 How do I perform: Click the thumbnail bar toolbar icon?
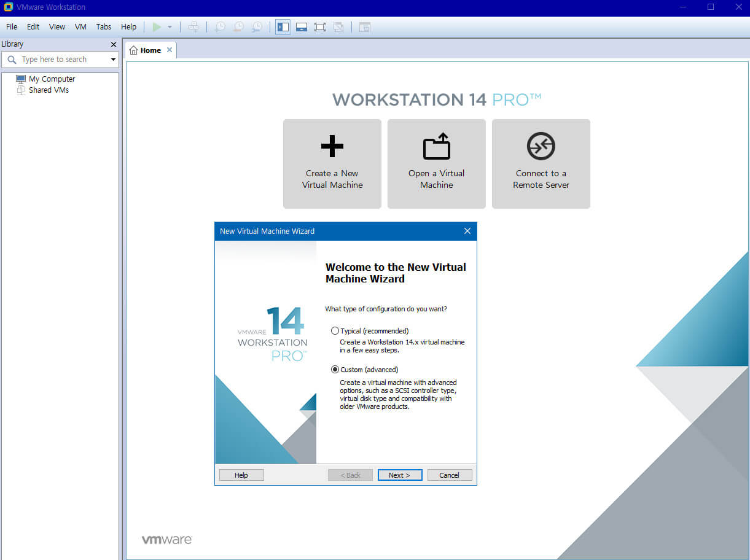click(x=302, y=27)
